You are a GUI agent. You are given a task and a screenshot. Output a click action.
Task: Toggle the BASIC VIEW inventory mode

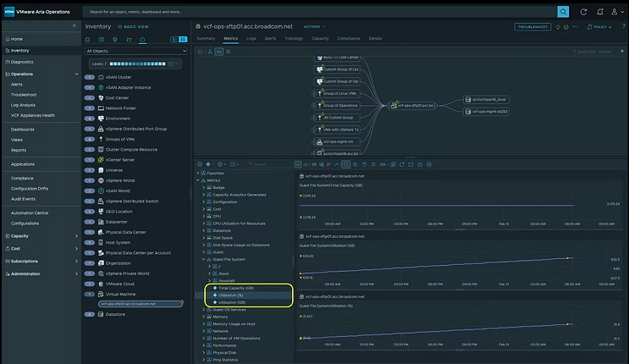click(x=134, y=26)
